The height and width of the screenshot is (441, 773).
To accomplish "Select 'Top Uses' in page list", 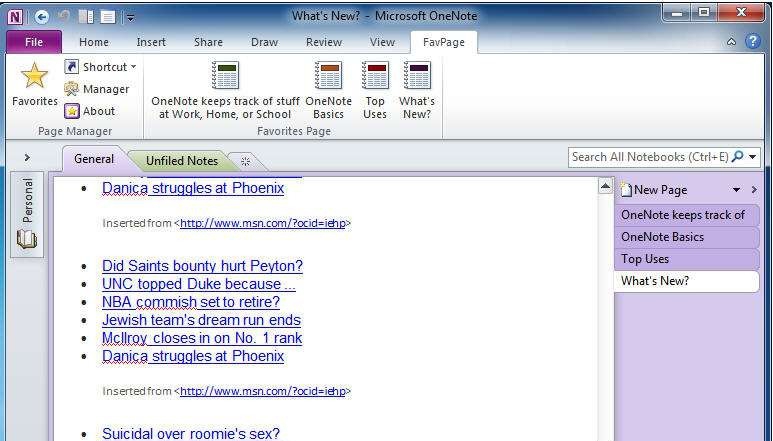I will pyautogui.click(x=686, y=259).
